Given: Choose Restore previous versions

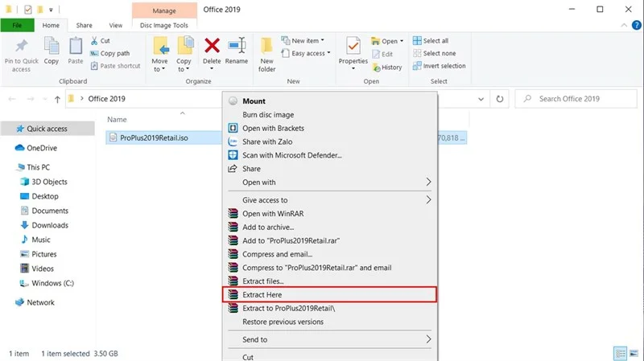Looking at the screenshot, I should [331, 322].
